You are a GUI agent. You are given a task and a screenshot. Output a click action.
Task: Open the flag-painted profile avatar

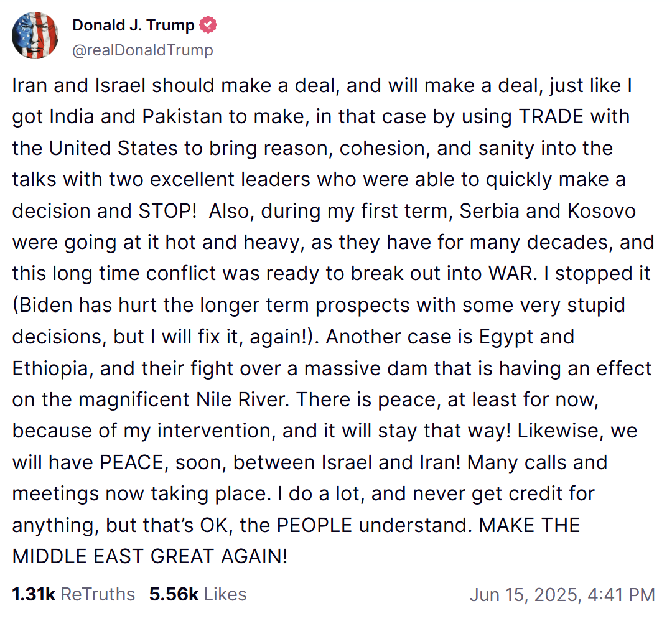tap(35, 35)
